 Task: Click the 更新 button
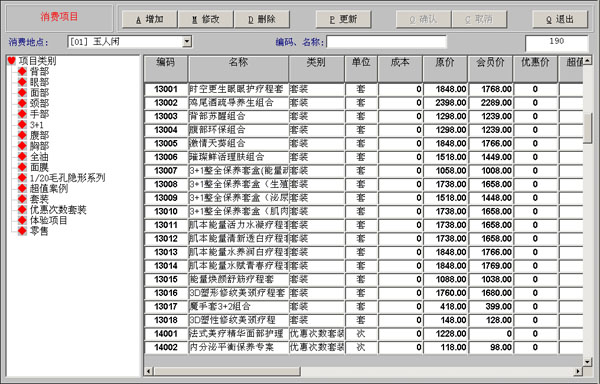point(343,19)
